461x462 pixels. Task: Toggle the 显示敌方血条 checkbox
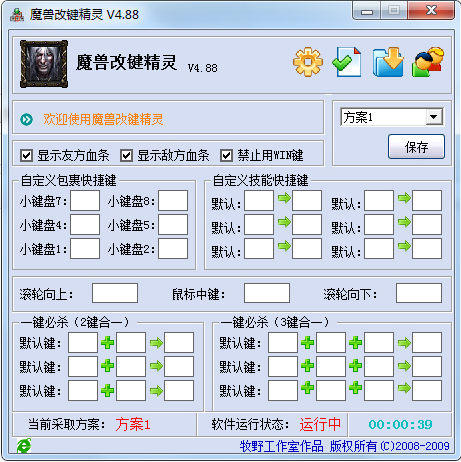(x=127, y=155)
